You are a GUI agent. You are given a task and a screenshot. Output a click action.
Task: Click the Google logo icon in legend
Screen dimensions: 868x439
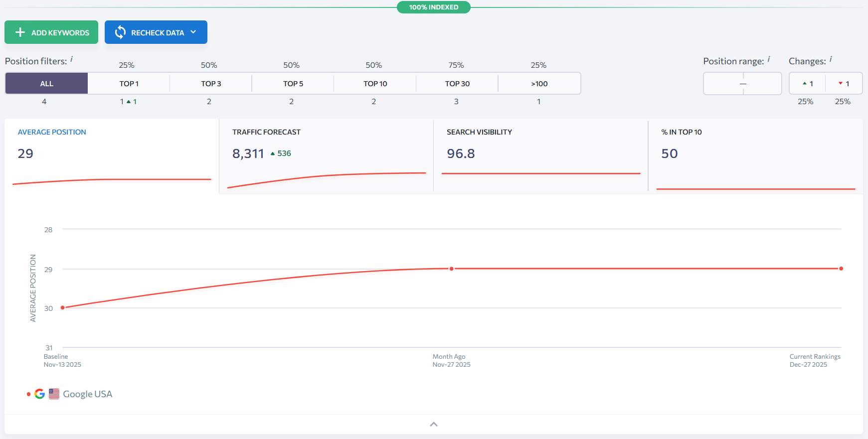coord(40,394)
